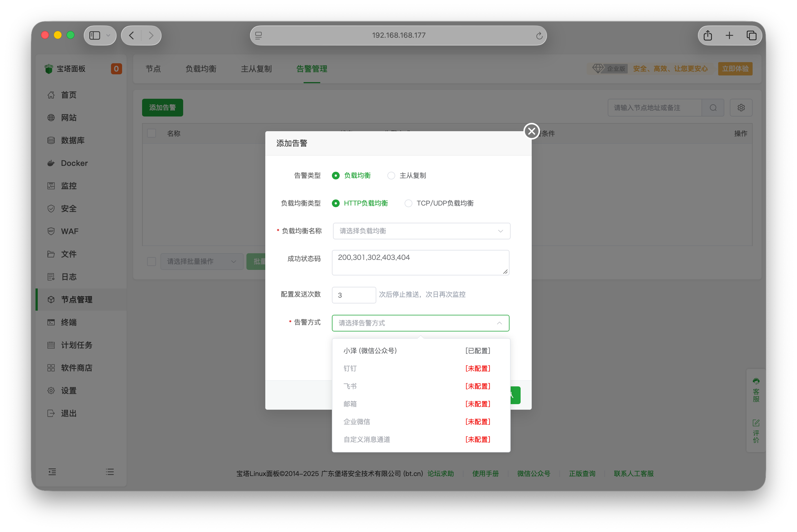Open the 使用手册 footer link
The width and height of the screenshot is (797, 532).
(x=485, y=474)
